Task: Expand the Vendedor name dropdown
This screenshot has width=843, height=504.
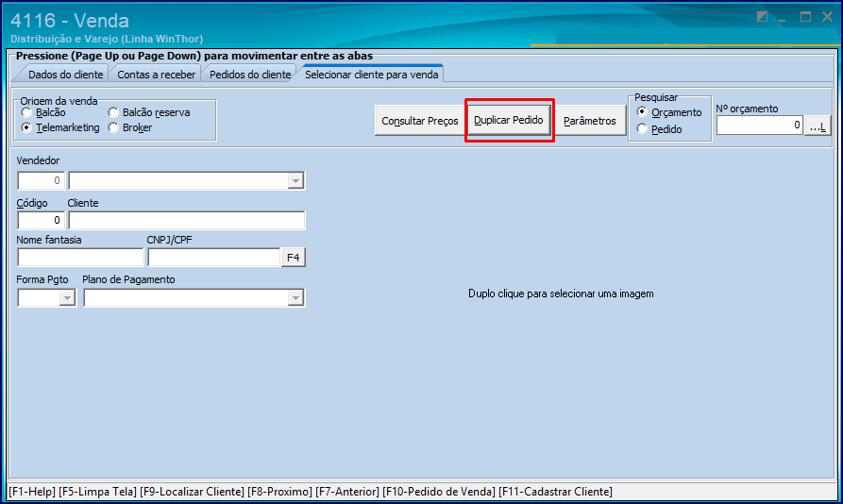Action: [x=295, y=181]
